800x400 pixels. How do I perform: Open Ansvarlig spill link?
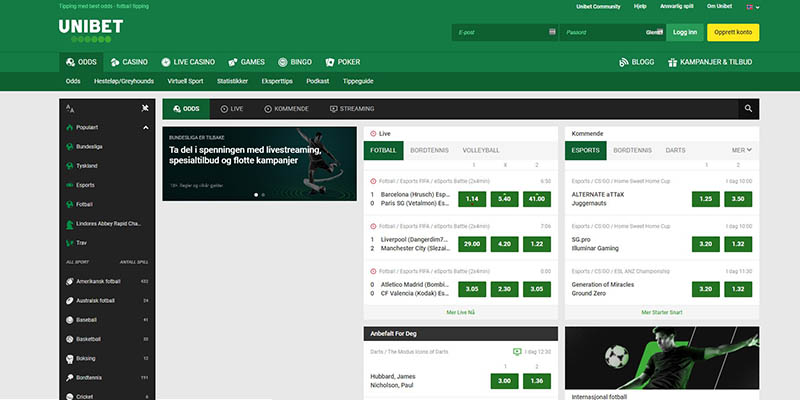(677, 7)
